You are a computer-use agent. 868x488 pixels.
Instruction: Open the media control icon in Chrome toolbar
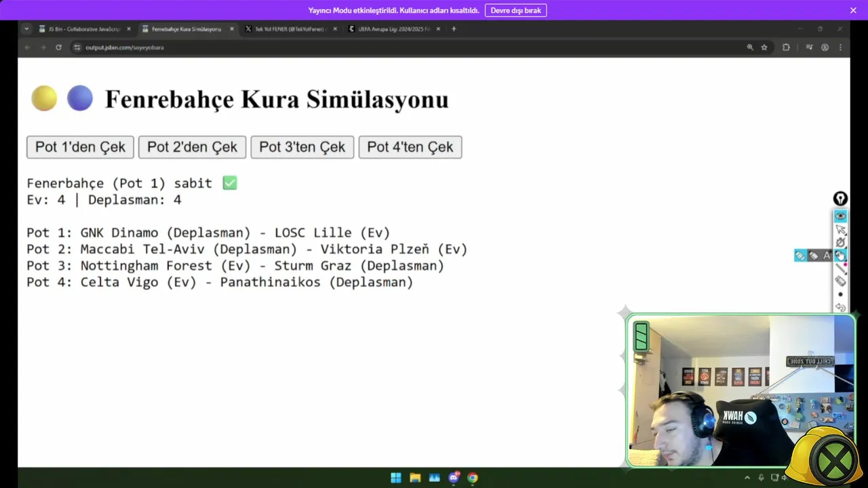coord(809,47)
